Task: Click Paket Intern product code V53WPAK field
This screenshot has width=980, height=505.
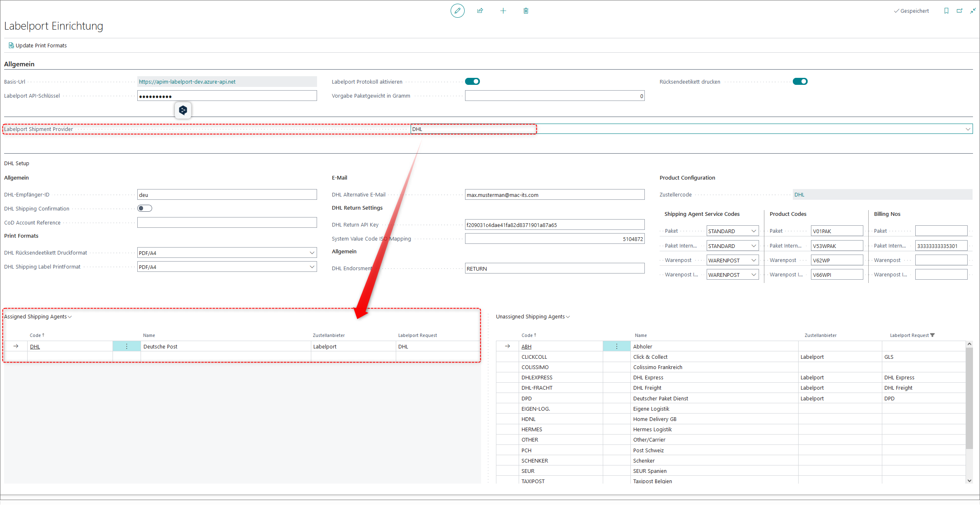Action: pos(837,246)
